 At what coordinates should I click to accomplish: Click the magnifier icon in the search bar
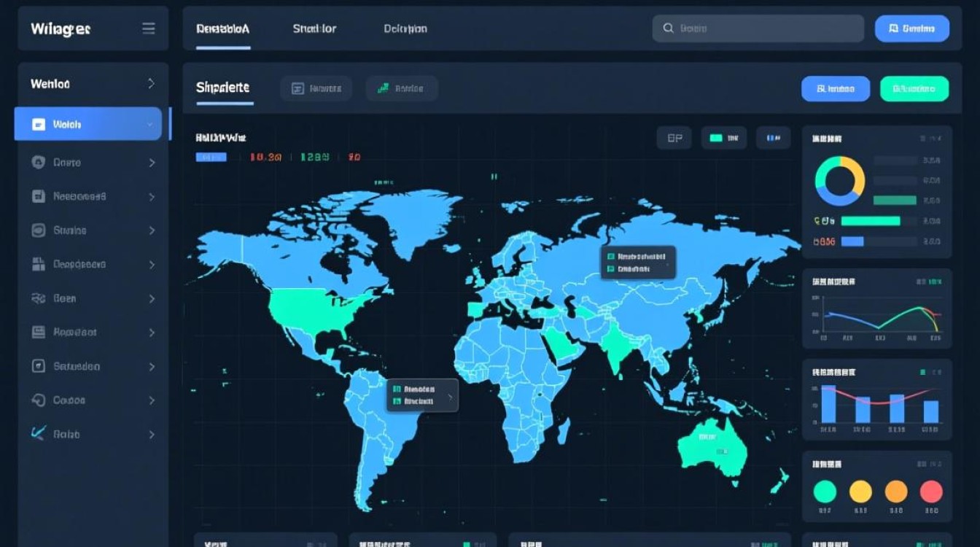668,28
